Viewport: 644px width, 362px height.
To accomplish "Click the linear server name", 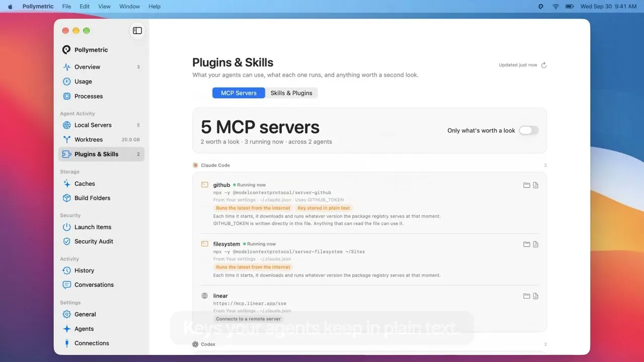I will [x=220, y=296].
